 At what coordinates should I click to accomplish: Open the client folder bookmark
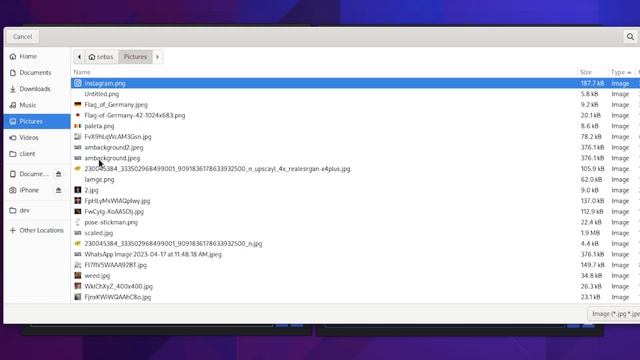37,154
